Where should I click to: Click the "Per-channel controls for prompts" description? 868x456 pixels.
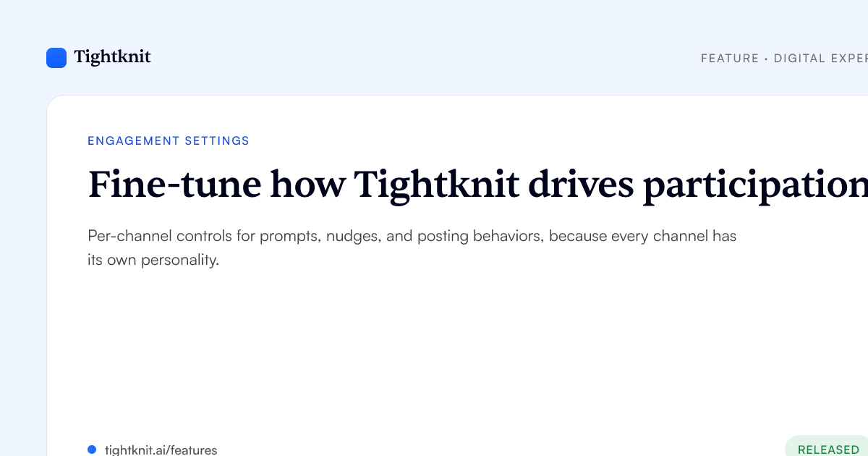(x=412, y=248)
